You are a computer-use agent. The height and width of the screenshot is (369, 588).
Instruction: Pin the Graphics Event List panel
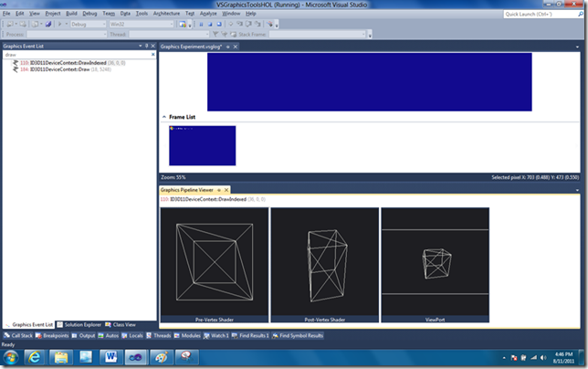tap(147, 46)
